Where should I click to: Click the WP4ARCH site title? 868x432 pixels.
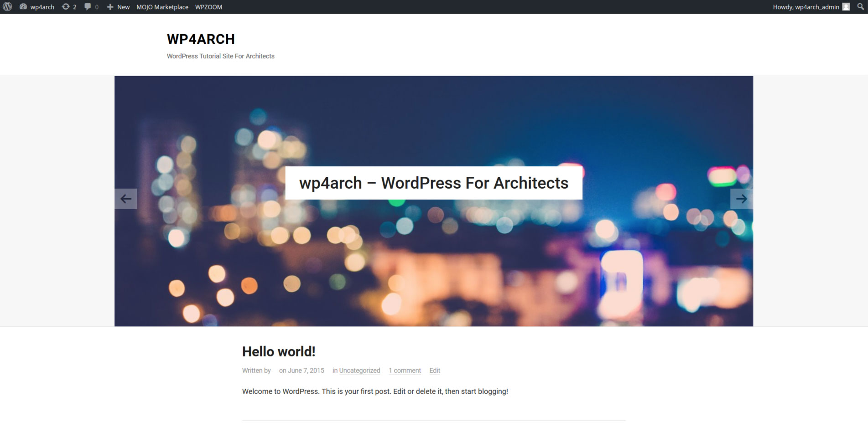[201, 39]
